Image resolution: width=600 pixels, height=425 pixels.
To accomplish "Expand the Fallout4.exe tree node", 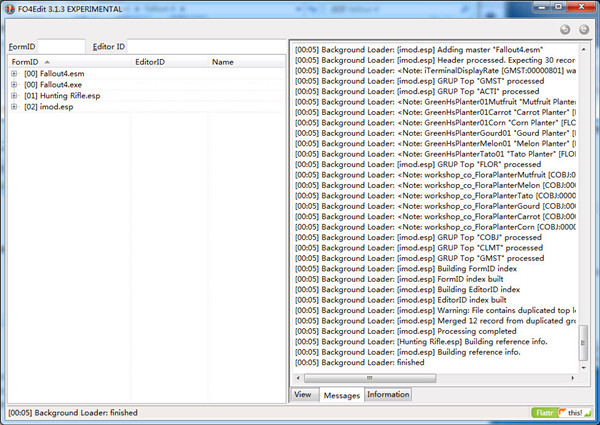I will point(14,85).
